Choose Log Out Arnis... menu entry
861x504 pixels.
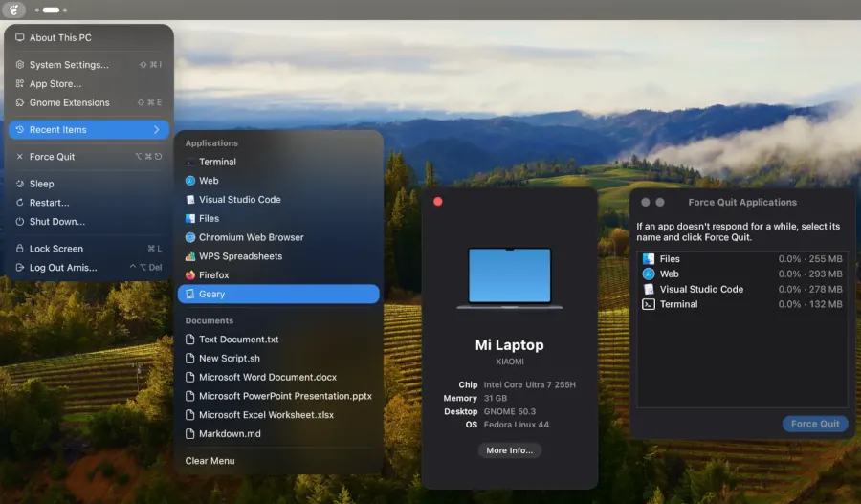click(89, 268)
